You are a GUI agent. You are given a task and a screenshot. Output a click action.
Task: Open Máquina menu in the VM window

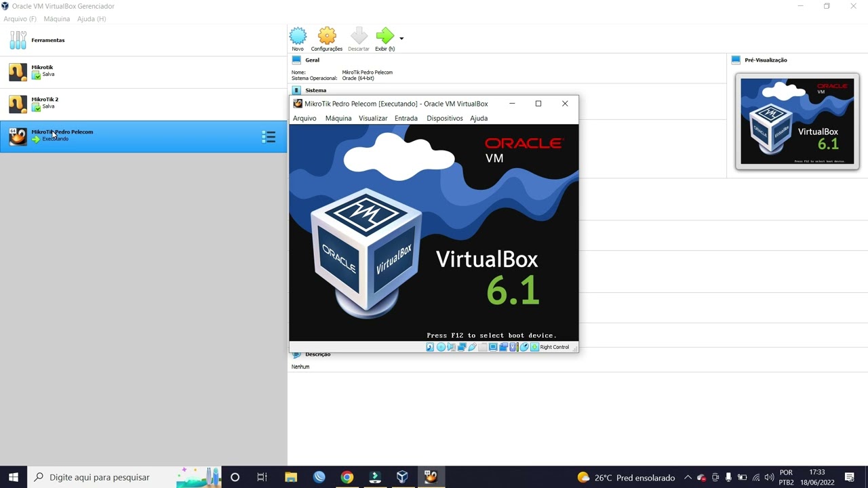click(338, 118)
